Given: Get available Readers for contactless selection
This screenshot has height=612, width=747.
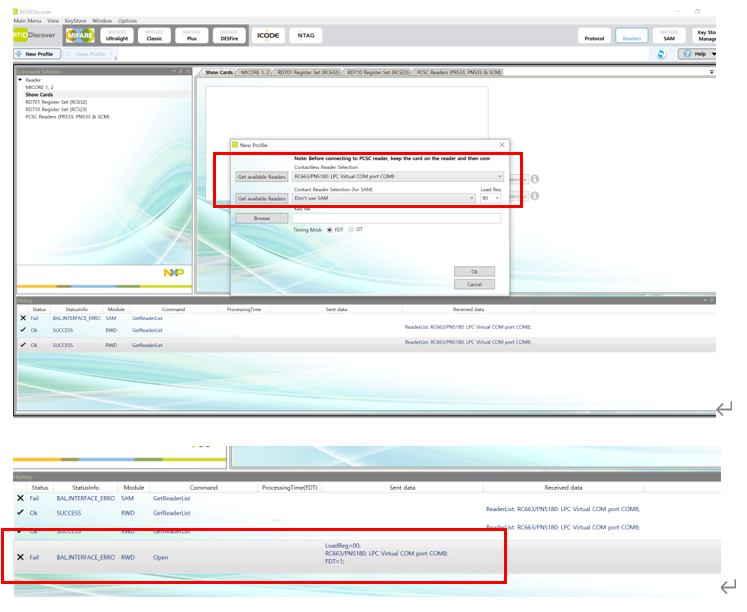Looking at the screenshot, I should coord(262,177).
